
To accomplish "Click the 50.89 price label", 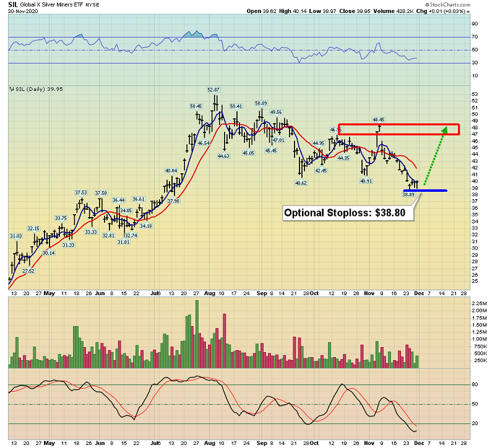I will pyautogui.click(x=260, y=103).
